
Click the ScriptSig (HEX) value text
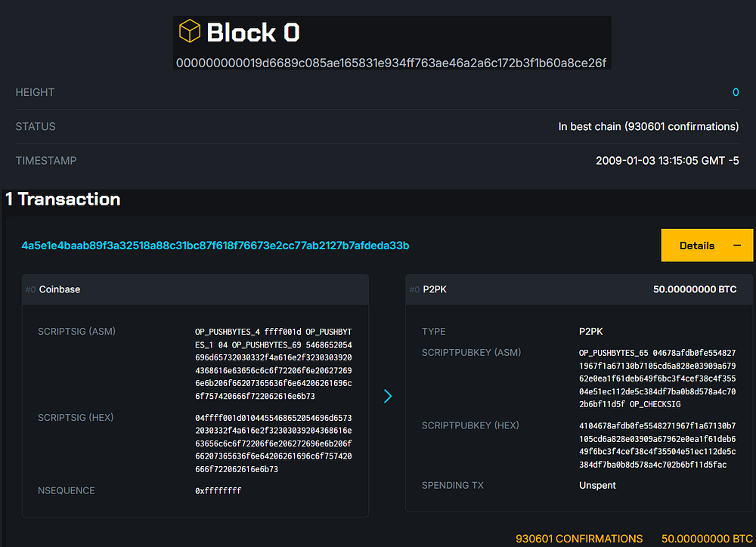click(x=278, y=443)
